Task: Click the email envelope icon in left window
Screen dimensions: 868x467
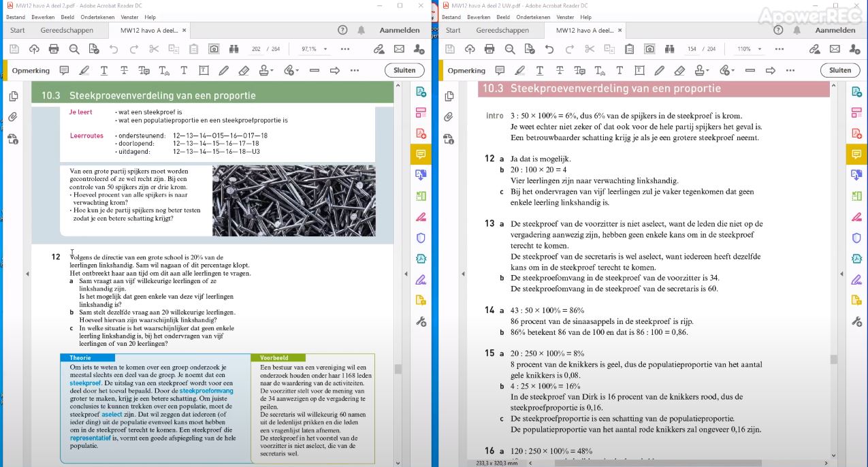Action: tap(399, 49)
